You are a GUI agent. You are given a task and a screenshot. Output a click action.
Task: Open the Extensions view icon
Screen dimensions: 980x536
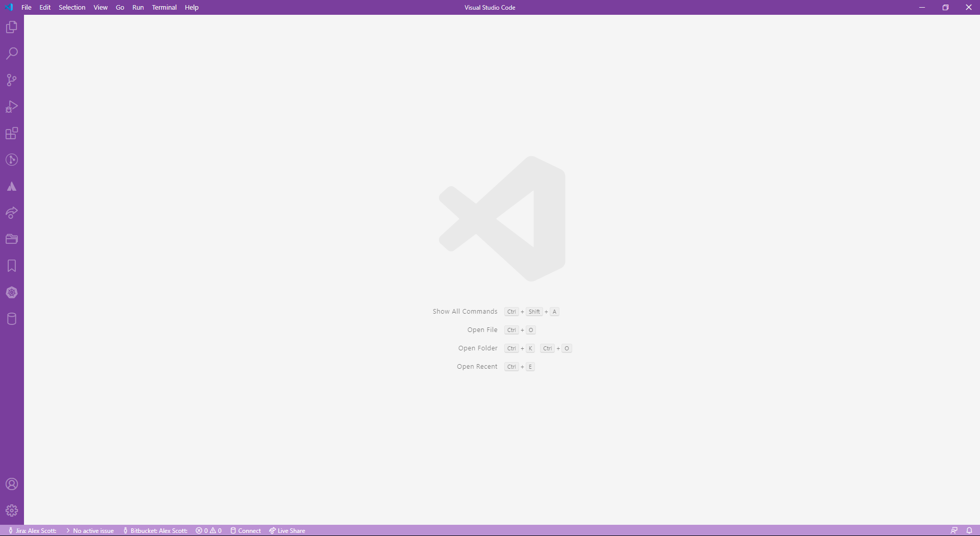tap(12, 133)
